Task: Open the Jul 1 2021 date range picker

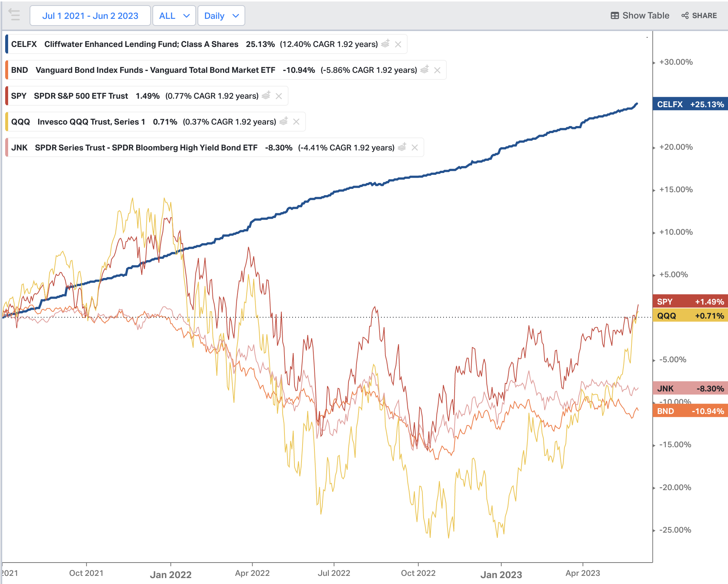Action: 90,16
